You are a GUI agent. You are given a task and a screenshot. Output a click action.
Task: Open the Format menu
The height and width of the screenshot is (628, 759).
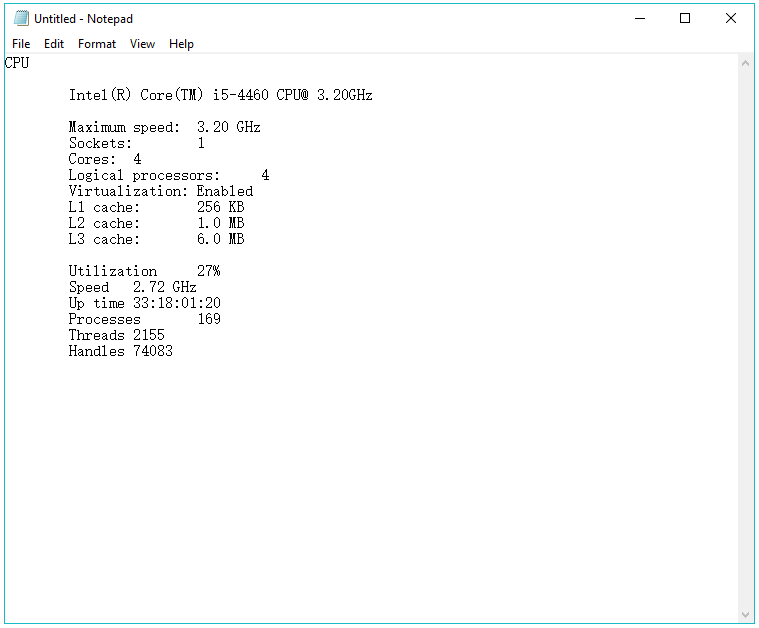coord(97,44)
